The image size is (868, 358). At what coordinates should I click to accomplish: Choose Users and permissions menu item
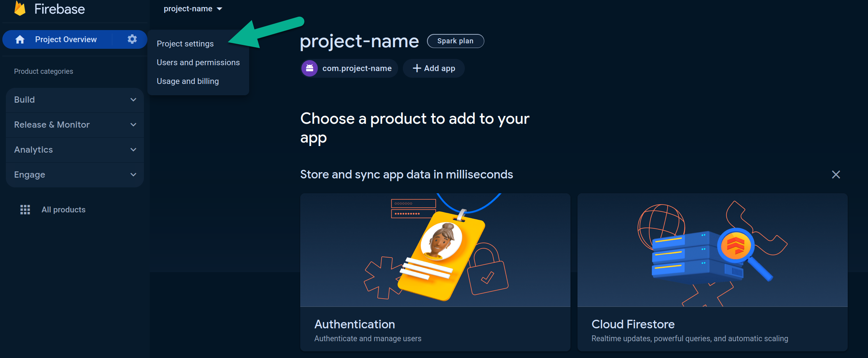198,62
